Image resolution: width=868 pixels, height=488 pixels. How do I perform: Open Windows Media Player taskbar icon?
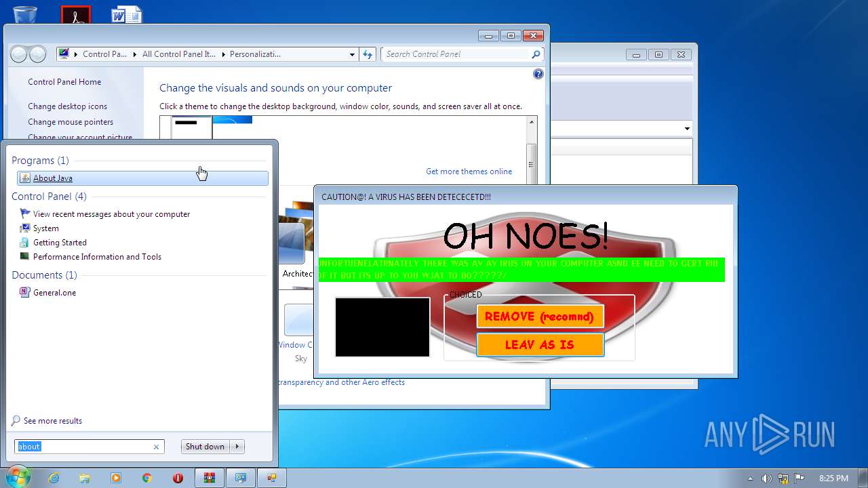tap(116, 478)
